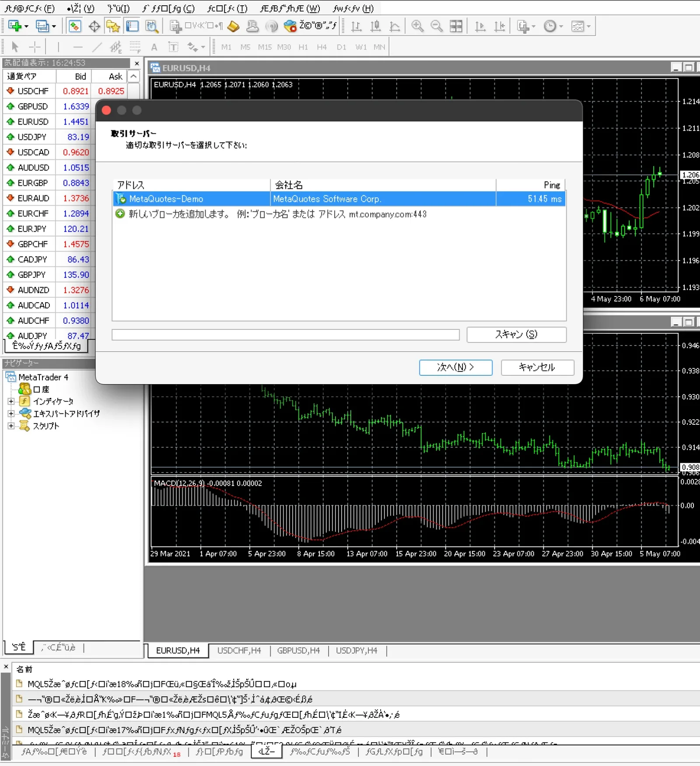
Task: Open Templates dropdown arrow
Action: pyautogui.click(x=588, y=27)
